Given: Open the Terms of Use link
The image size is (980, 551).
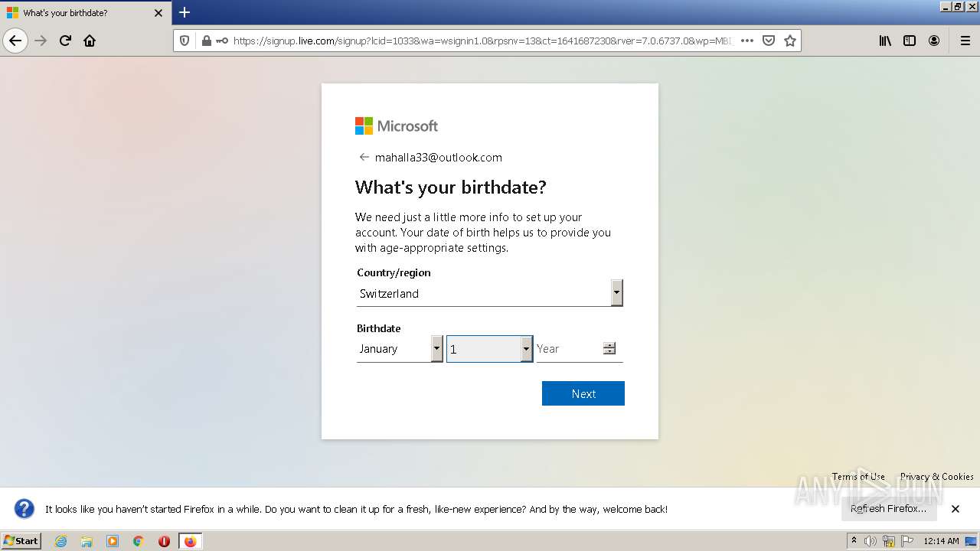Looking at the screenshot, I should coord(858,476).
